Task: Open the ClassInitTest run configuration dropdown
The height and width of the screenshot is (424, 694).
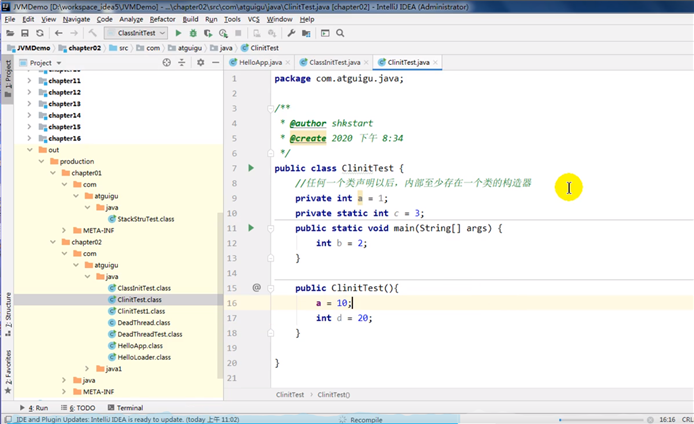Action: [135, 33]
